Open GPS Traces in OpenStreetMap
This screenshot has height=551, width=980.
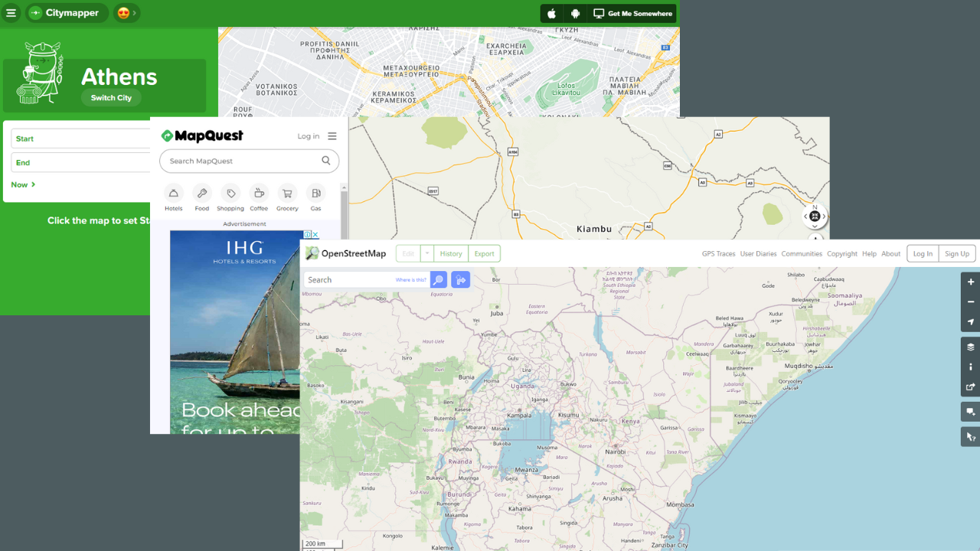[x=719, y=253]
